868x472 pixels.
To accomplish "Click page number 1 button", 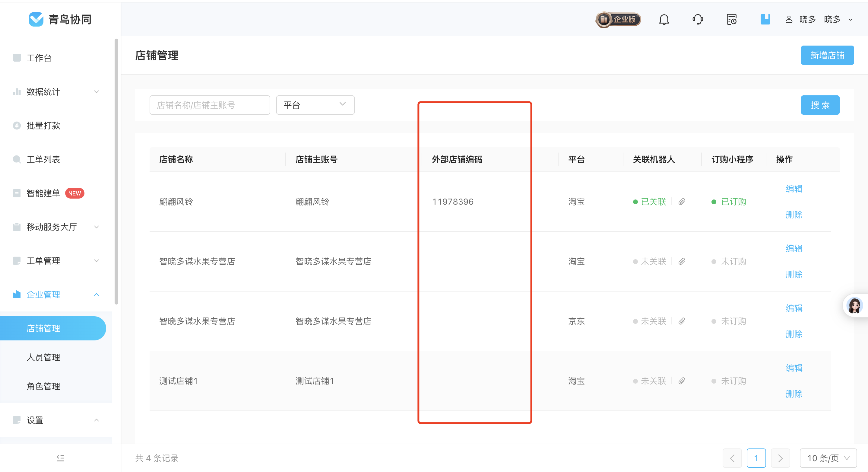I will point(756,458).
